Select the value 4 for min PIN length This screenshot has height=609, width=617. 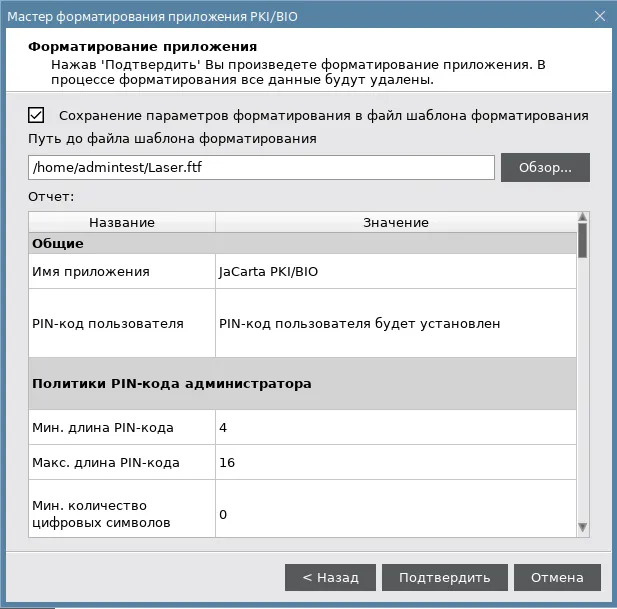click(x=396, y=427)
